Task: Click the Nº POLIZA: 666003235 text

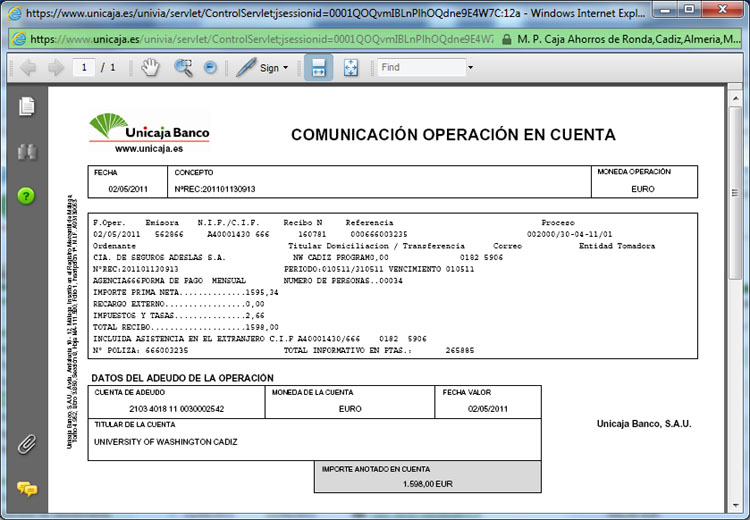Action: click(140, 350)
